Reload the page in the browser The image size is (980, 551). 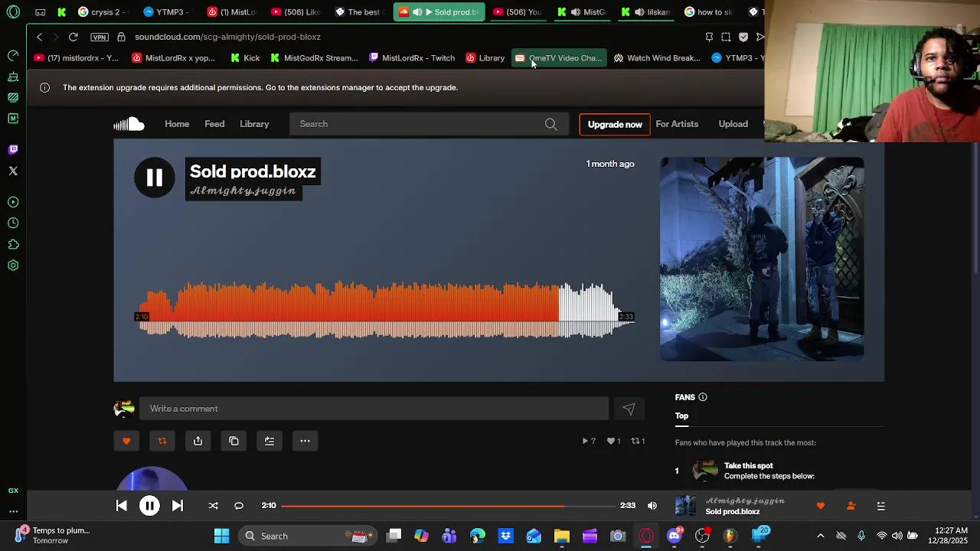(73, 37)
